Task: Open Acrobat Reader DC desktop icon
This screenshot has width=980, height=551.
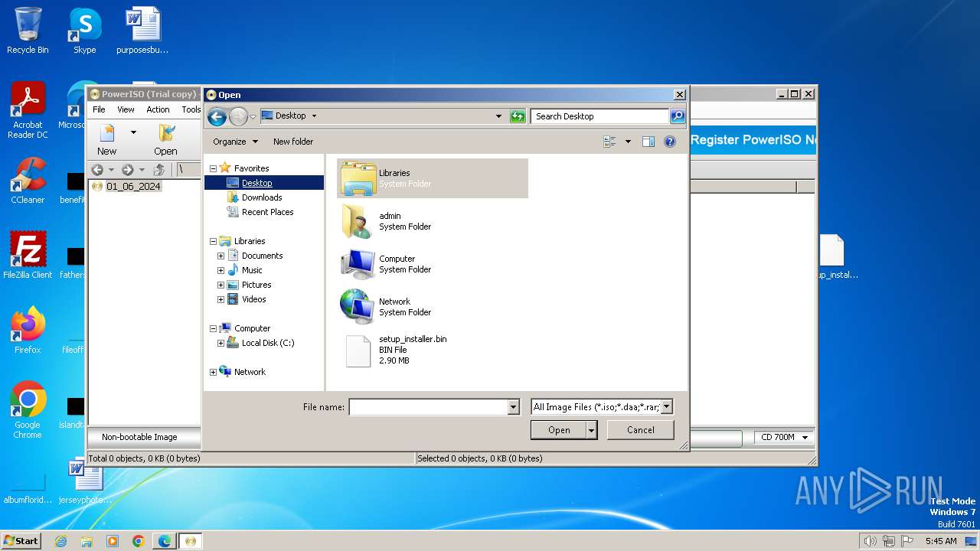Action: [28, 111]
